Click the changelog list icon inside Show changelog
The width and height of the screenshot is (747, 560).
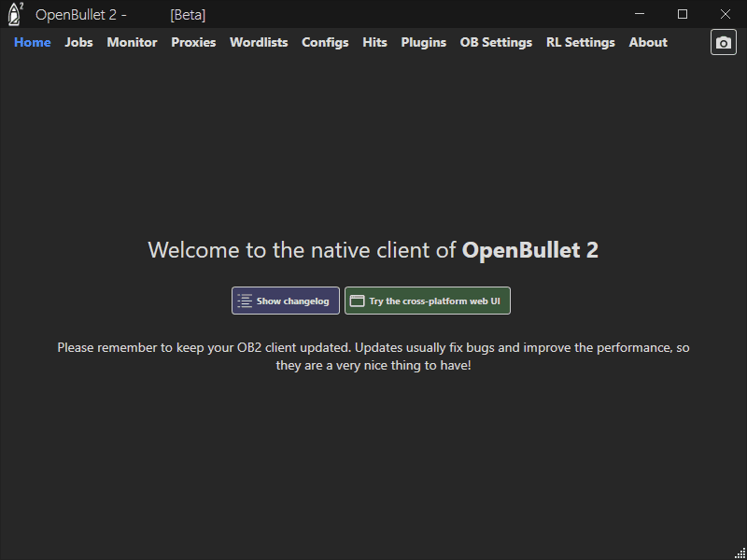(x=247, y=300)
